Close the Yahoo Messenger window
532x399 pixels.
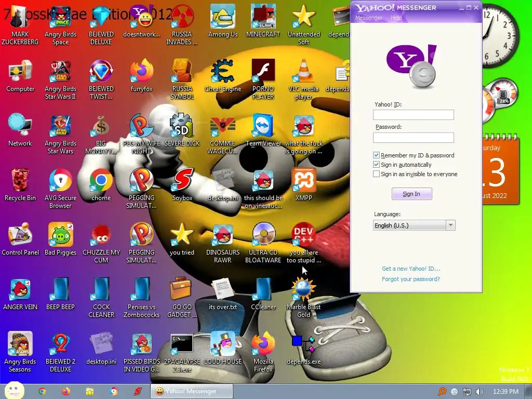(476, 7)
